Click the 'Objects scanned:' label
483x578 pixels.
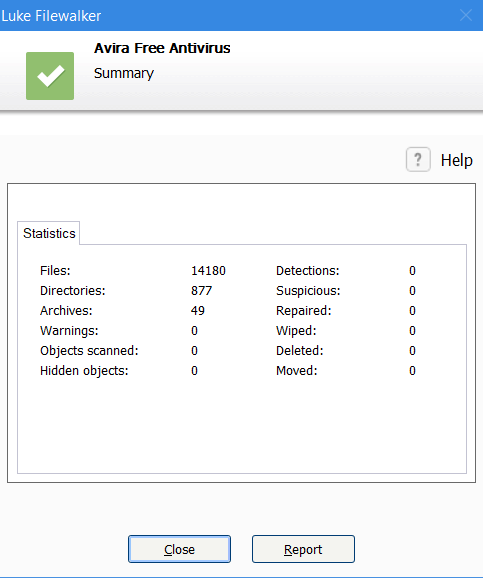(x=89, y=351)
